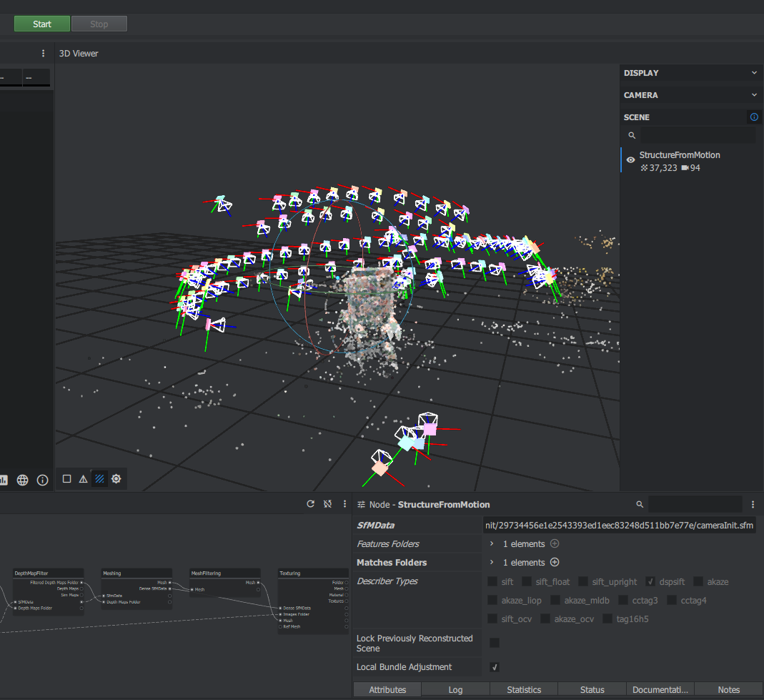Click the SfMData path input field

[x=619, y=526]
